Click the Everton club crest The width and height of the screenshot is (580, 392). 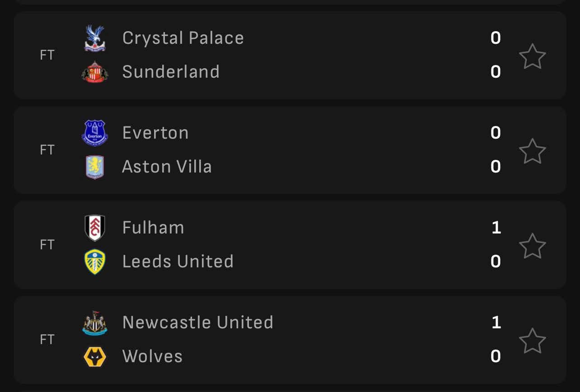95,133
